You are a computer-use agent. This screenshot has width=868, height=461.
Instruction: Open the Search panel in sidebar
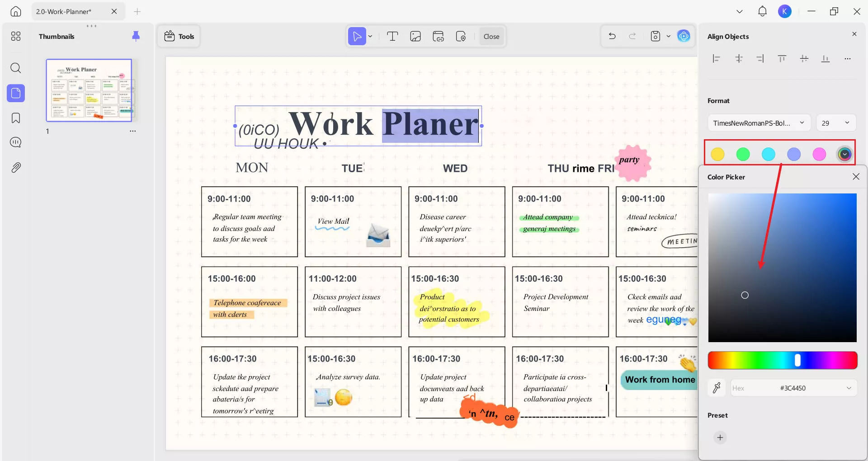(x=16, y=68)
